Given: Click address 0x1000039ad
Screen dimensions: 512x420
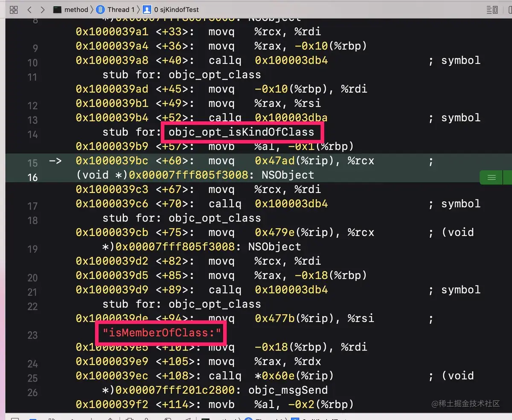Looking at the screenshot, I should click(x=112, y=89).
